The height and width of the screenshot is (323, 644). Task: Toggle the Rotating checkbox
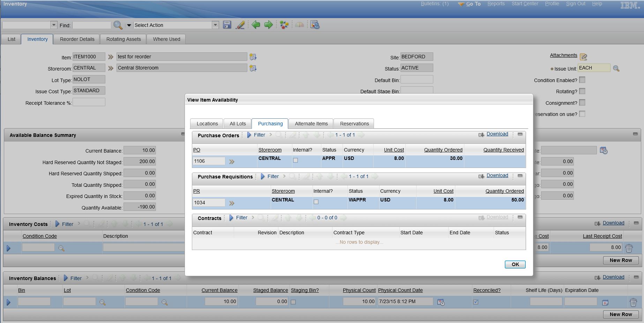point(582,91)
